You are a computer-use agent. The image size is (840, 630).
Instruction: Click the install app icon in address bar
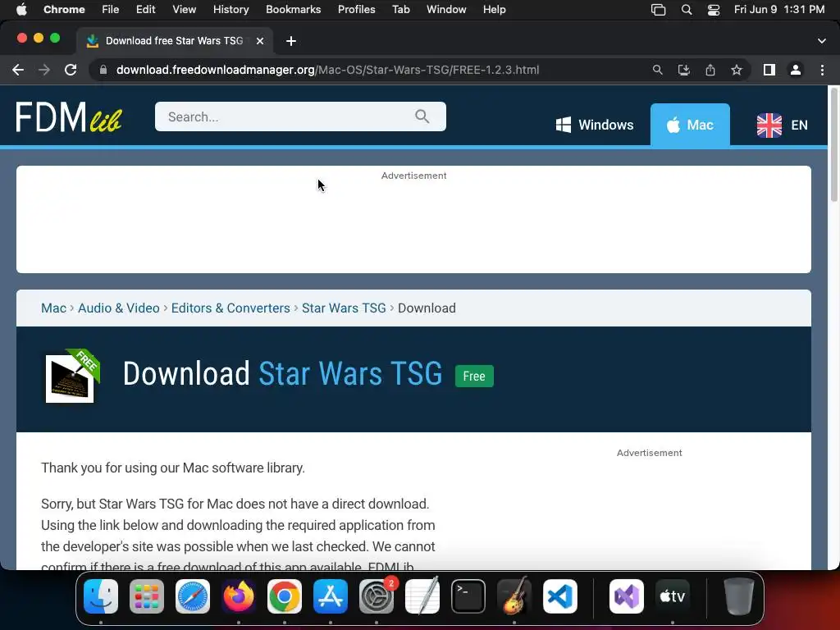pos(683,70)
